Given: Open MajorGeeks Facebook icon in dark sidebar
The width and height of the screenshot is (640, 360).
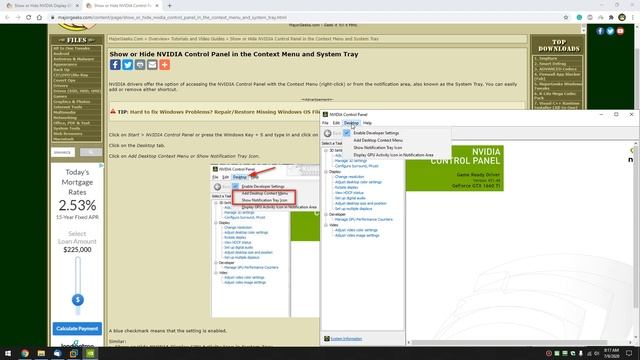Looking at the screenshot, I should pos(600,31).
